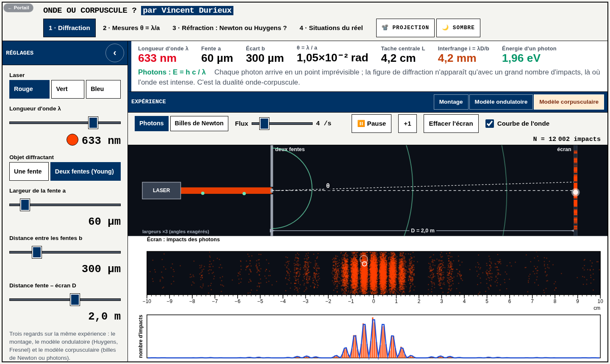
Task: Open Situations du réel tab
Action: (x=331, y=28)
